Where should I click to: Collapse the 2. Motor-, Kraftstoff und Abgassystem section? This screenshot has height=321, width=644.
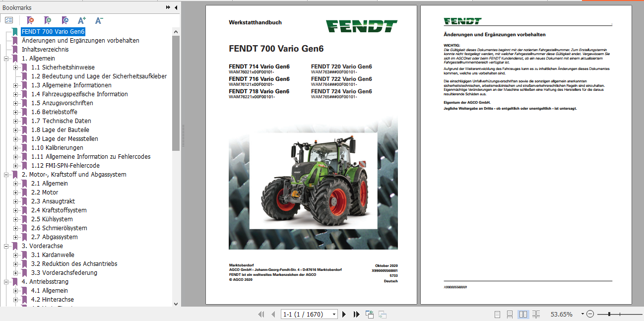click(x=6, y=175)
